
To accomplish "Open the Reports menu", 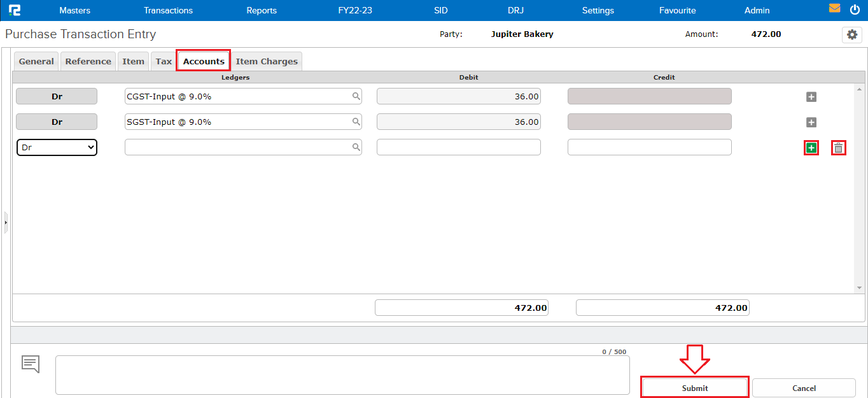I will tap(261, 10).
